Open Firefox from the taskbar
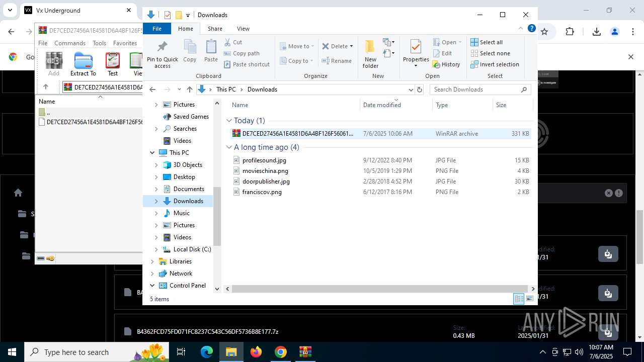The width and height of the screenshot is (644, 362). pyautogui.click(x=256, y=352)
